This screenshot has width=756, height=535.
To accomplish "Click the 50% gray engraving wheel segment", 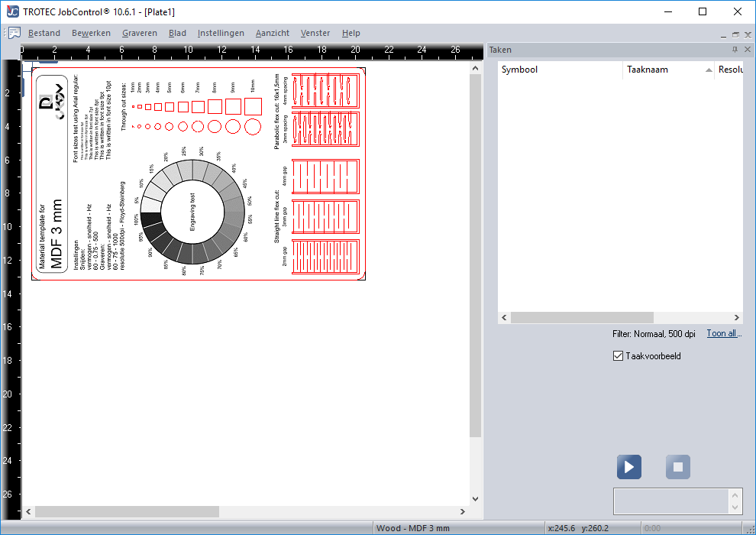I will (x=234, y=205).
